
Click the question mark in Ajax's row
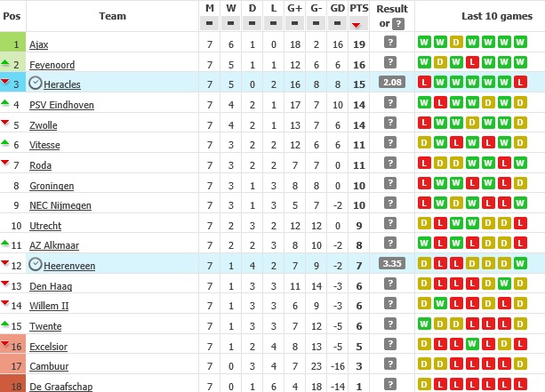coord(389,42)
